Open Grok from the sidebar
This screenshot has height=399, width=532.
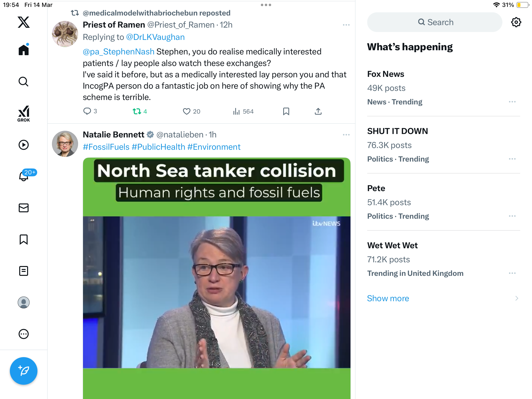point(24,114)
